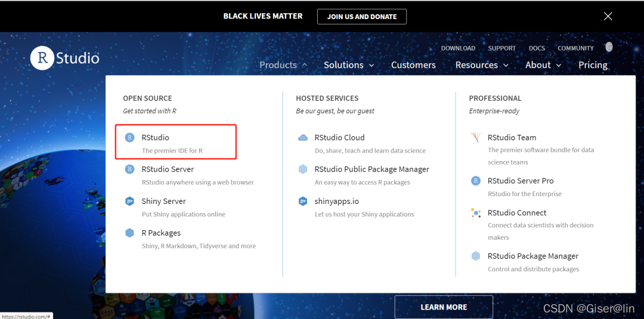
Task: Click 'The premier software bundle' description text
Action: 541,156
